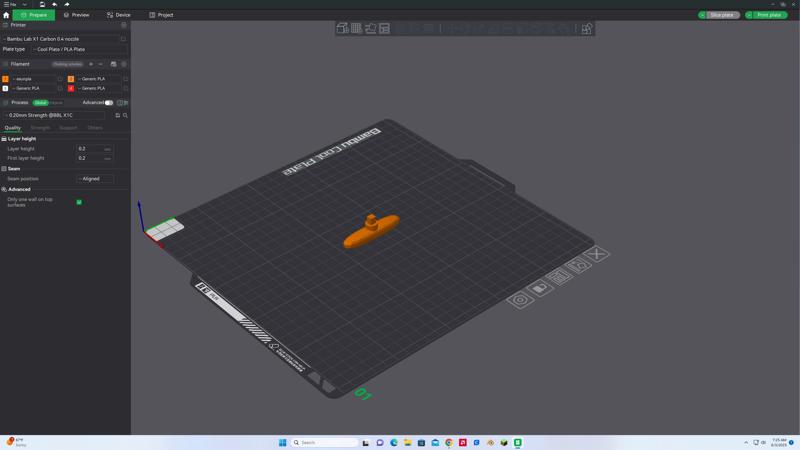
Task: Switch Process scope to Objects
Action: pos(56,103)
